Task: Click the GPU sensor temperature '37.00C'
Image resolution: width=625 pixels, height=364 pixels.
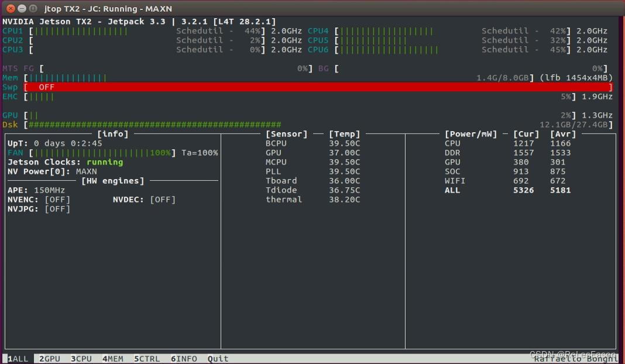Action: pos(344,153)
